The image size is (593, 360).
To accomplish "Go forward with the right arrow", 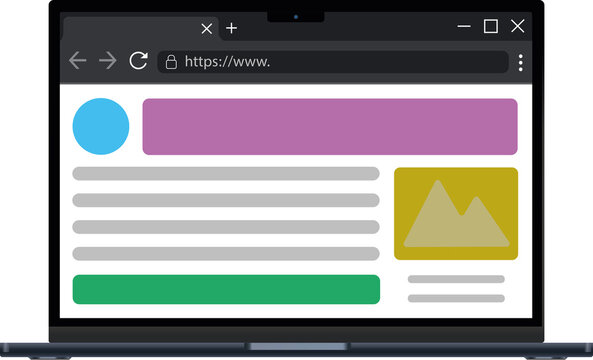I will click(x=108, y=61).
